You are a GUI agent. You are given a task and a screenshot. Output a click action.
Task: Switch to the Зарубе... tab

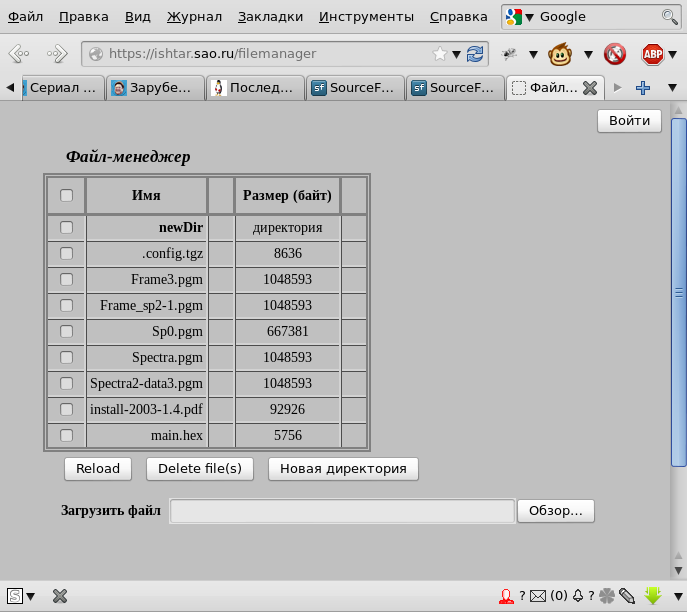[155, 88]
